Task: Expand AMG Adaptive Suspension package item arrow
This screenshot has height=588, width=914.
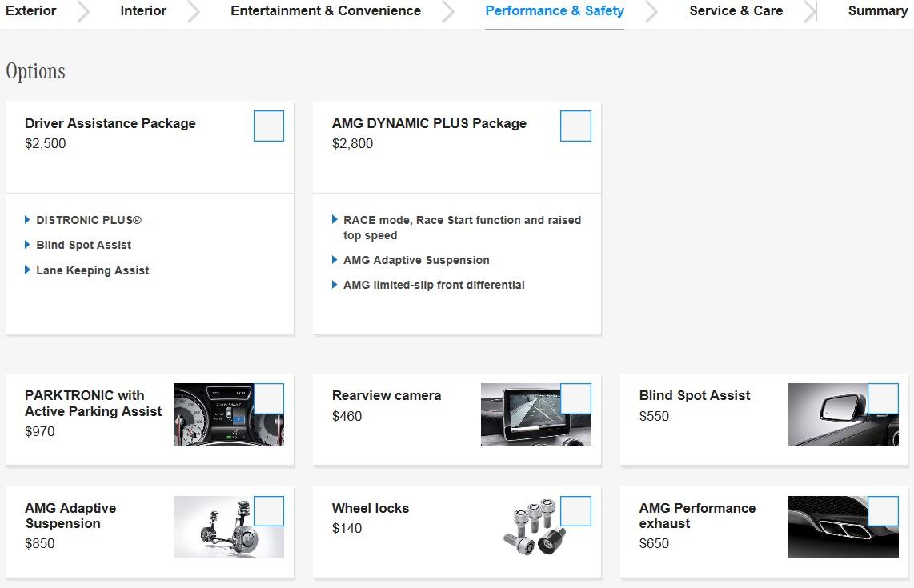Action: (334, 260)
